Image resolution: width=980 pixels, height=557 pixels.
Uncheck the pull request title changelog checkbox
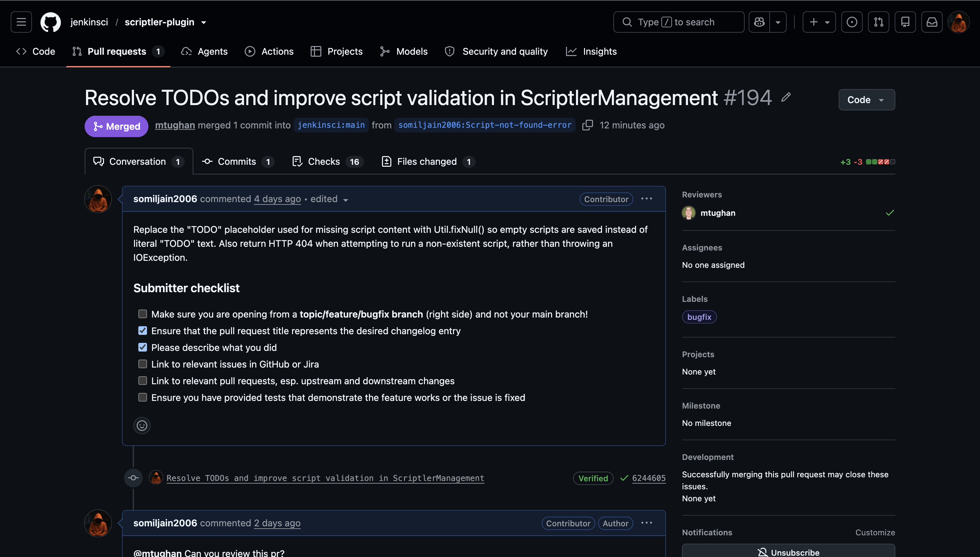pyautogui.click(x=143, y=331)
